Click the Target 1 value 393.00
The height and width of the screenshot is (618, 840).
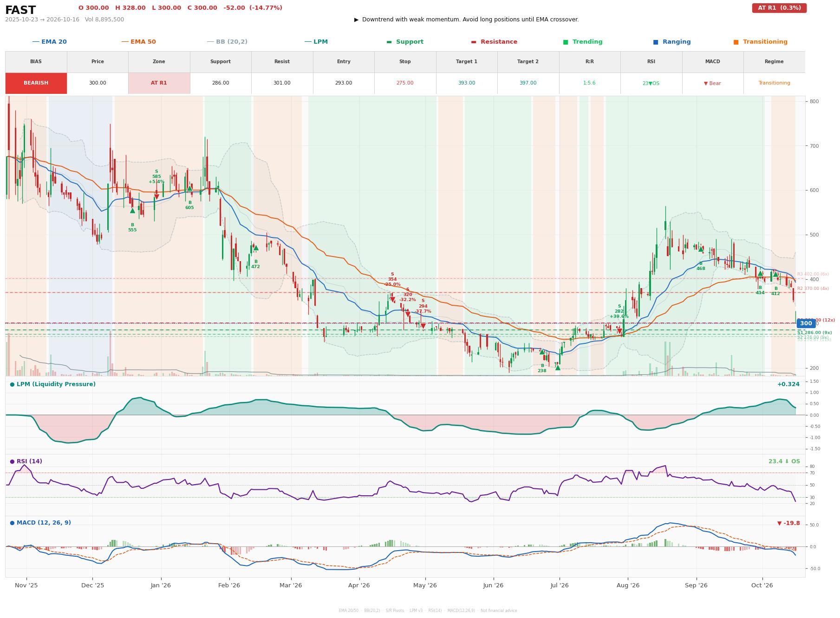point(467,83)
